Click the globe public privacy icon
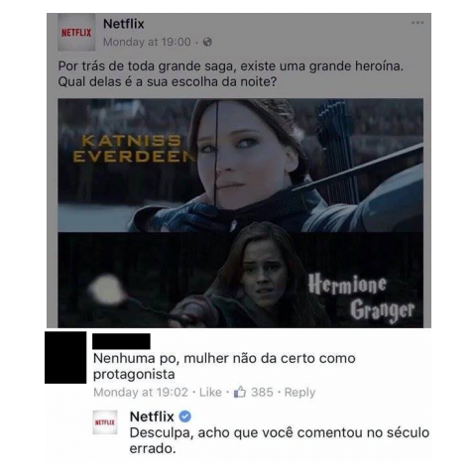476x476 pixels. [207, 42]
